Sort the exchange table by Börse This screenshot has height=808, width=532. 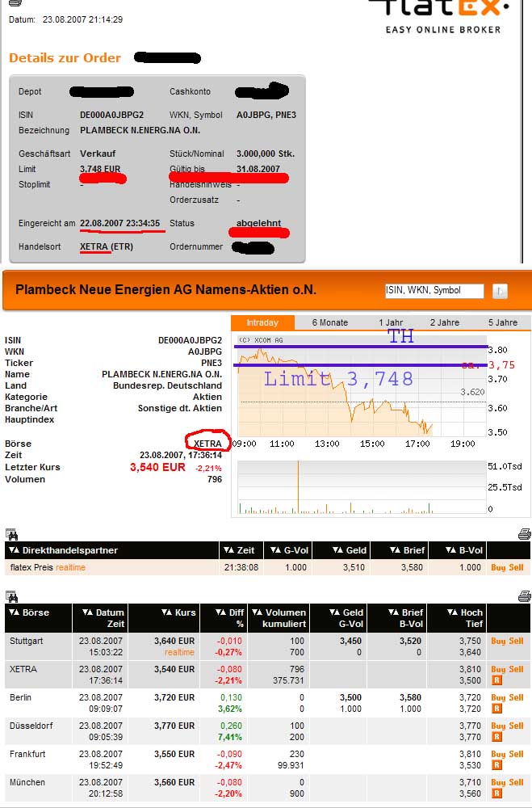pos(14,612)
